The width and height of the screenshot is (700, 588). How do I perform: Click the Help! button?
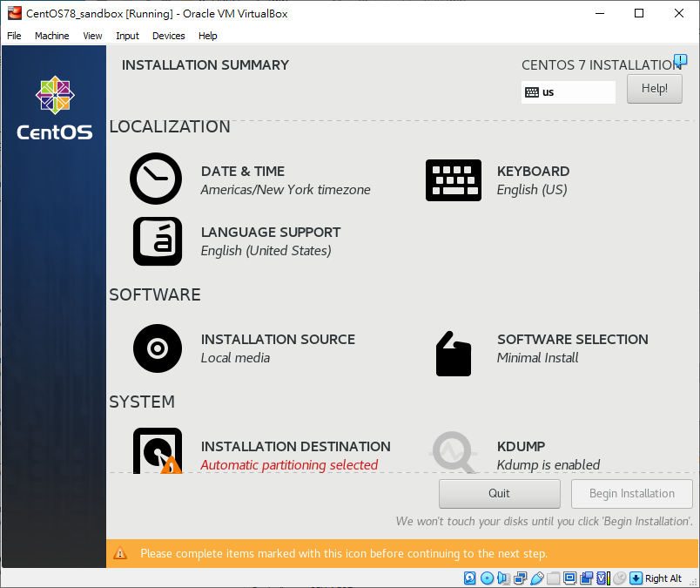click(x=654, y=88)
